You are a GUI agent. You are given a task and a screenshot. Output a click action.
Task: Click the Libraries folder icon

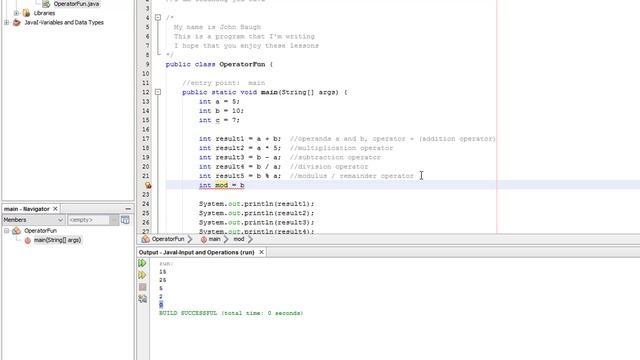pos(27,13)
